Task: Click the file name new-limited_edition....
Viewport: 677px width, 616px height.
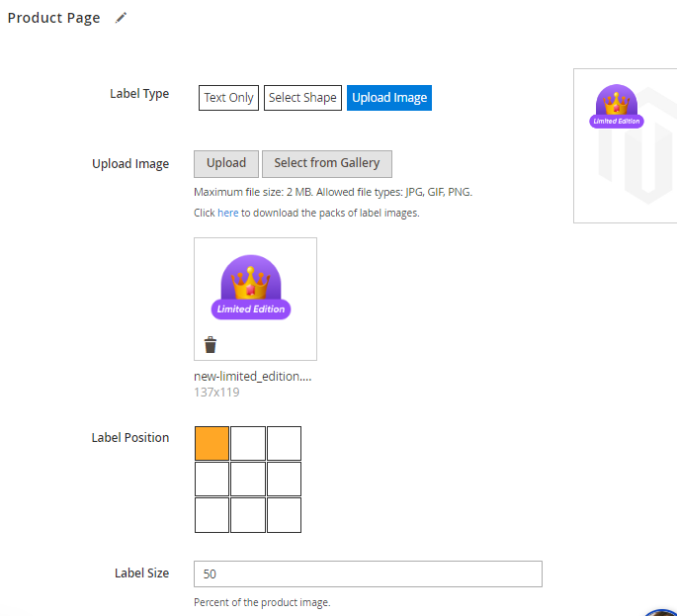Action: click(x=253, y=377)
